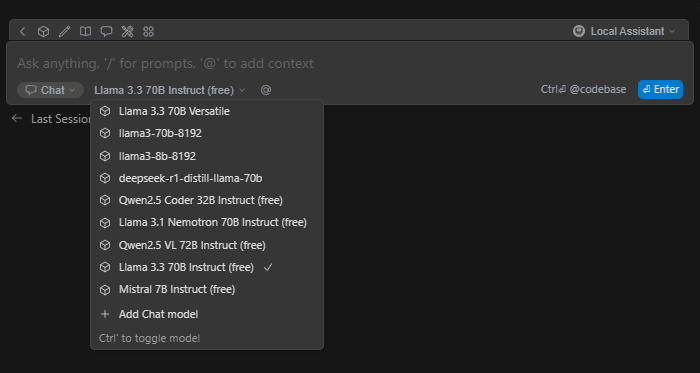Click the @ add context icon
Image resolution: width=700 pixels, height=373 pixels.
point(266,90)
